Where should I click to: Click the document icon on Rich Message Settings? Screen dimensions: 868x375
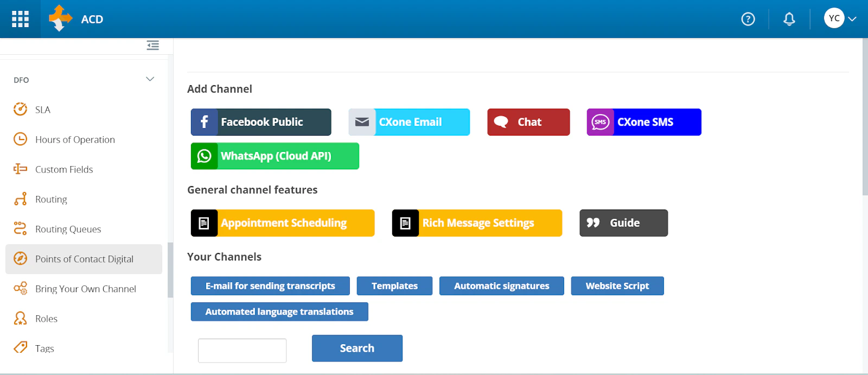406,223
